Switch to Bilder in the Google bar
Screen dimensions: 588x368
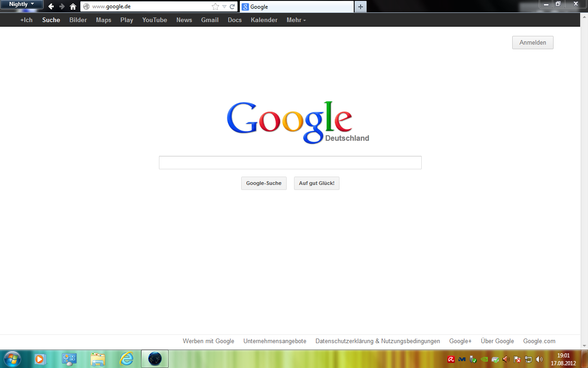click(78, 20)
